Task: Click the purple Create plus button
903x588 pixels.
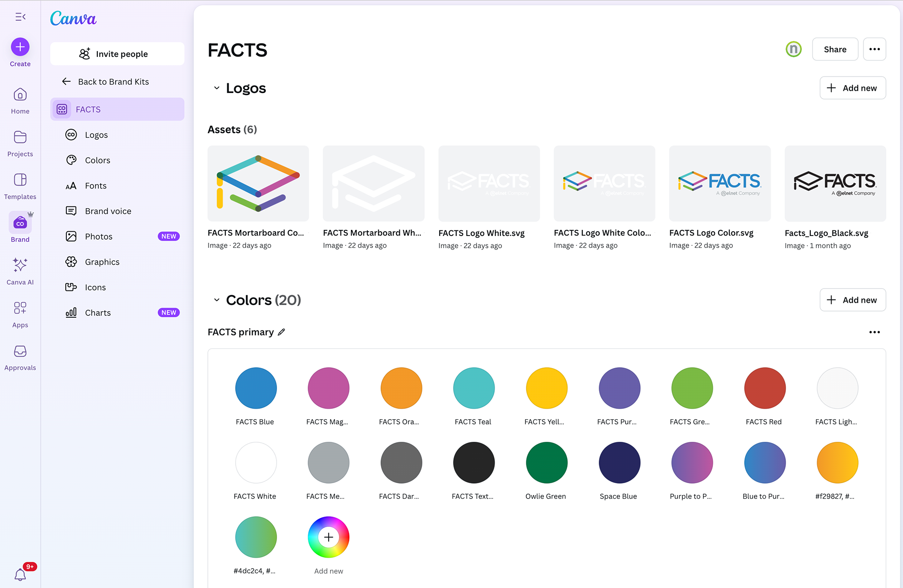Action: (x=20, y=47)
